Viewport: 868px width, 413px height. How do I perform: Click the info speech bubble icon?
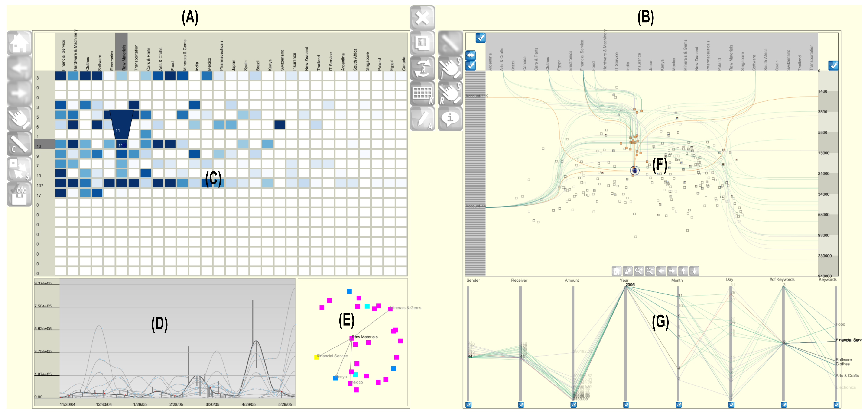(x=450, y=119)
